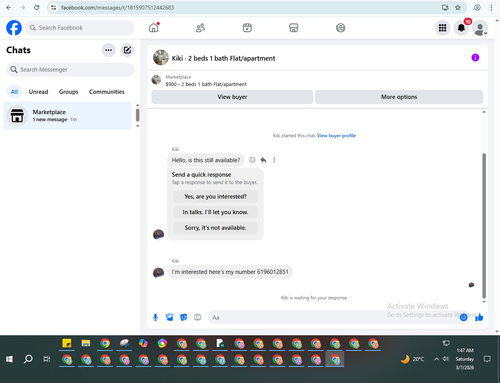Open the notifications bell
500x383 pixels.
pyautogui.click(x=461, y=28)
